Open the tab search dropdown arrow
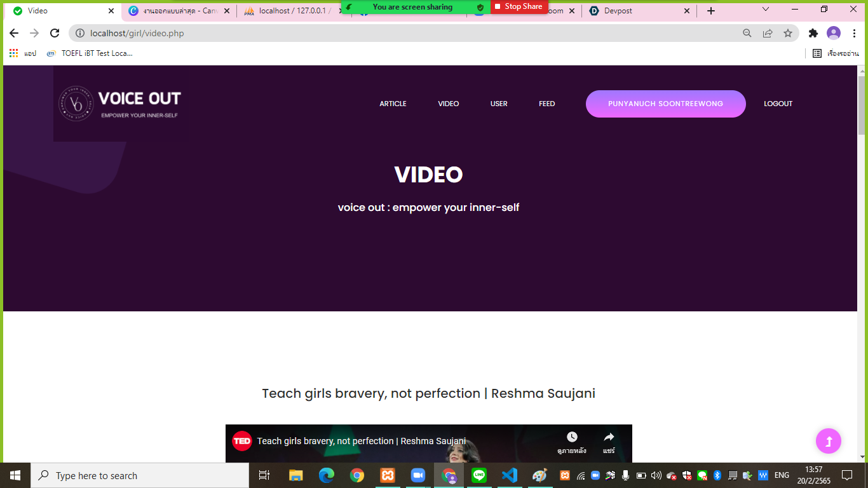The image size is (868, 488). tap(764, 10)
